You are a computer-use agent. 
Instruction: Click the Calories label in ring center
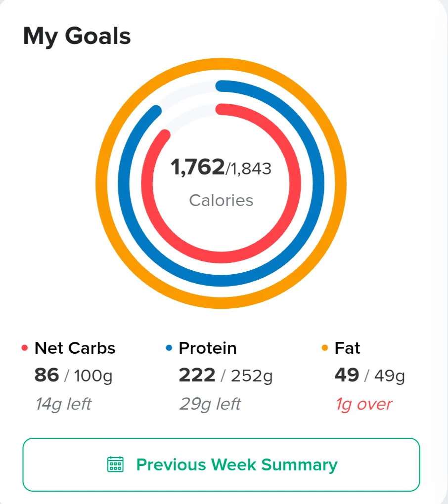pos(221,201)
